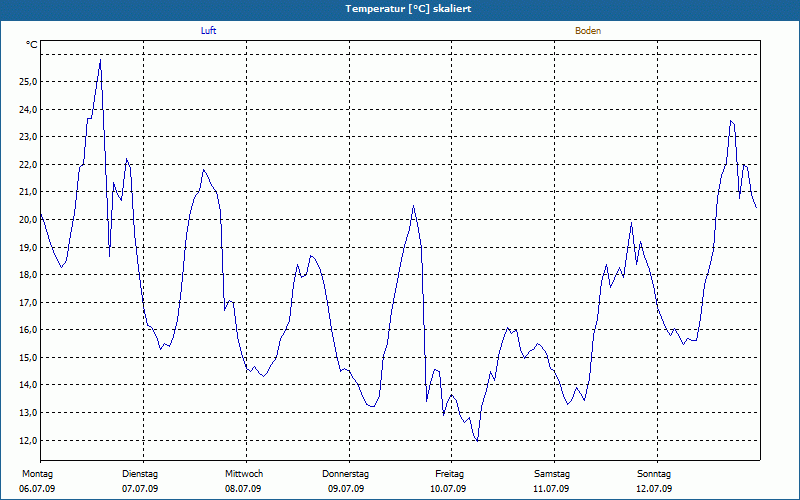
Task: Click the date 10.07.09
Action: [x=448, y=489]
